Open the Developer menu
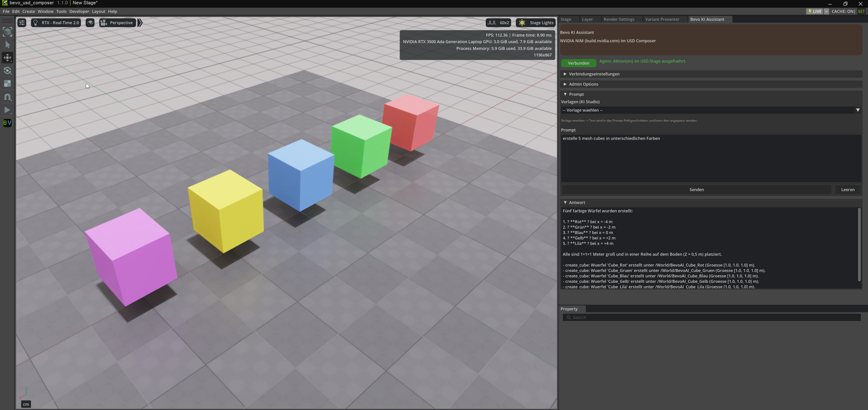The image size is (868, 410). coord(79,11)
